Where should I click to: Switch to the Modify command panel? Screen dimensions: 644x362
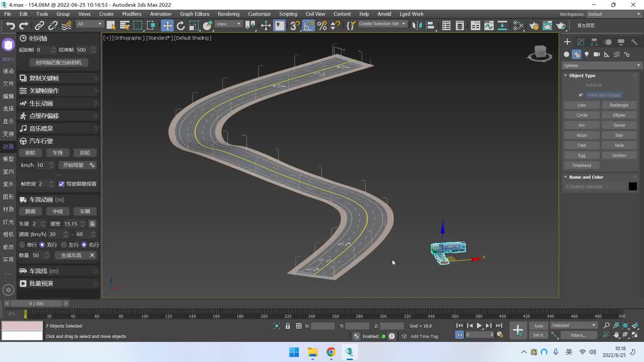pyautogui.click(x=581, y=42)
